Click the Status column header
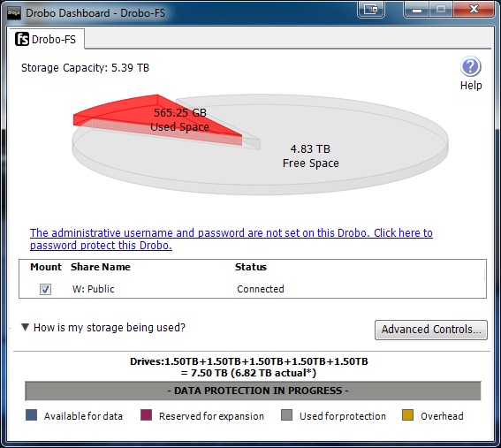This screenshot has width=501, height=448. (251, 267)
